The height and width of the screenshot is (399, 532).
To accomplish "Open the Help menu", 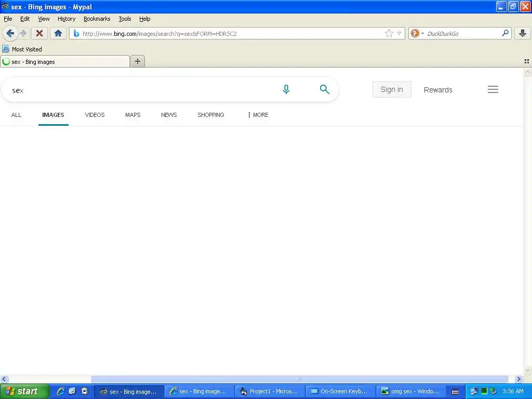I will (145, 19).
